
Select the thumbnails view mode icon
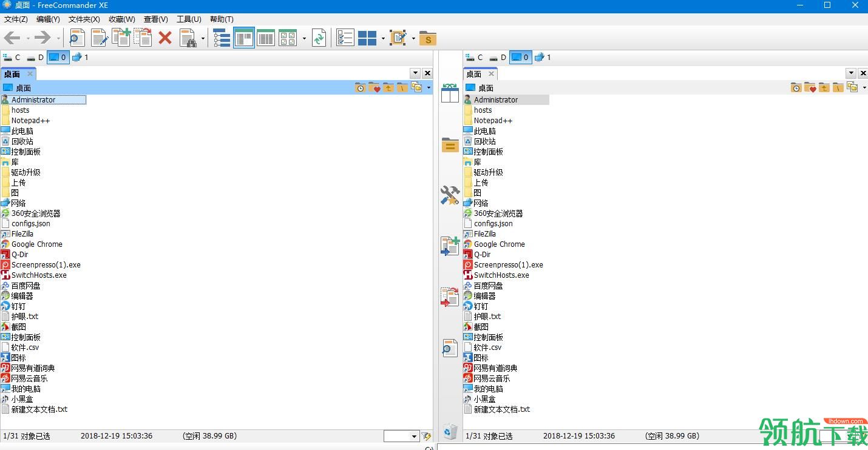tap(288, 38)
